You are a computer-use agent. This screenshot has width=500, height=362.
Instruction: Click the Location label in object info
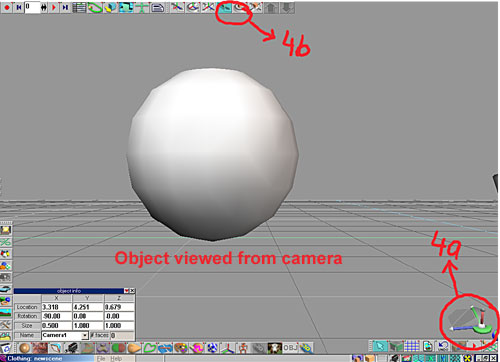click(x=27, y=307)
